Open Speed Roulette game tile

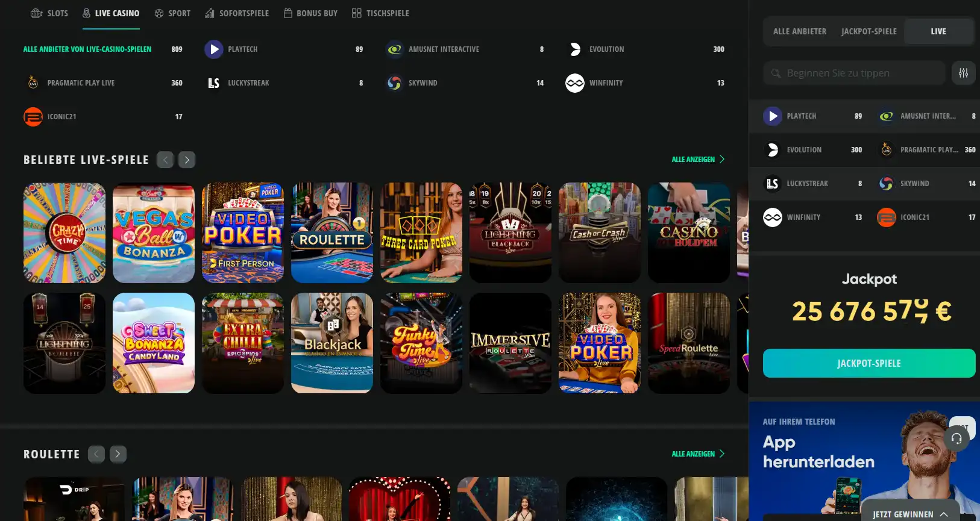pyautogui.click(x=689, y=343)
